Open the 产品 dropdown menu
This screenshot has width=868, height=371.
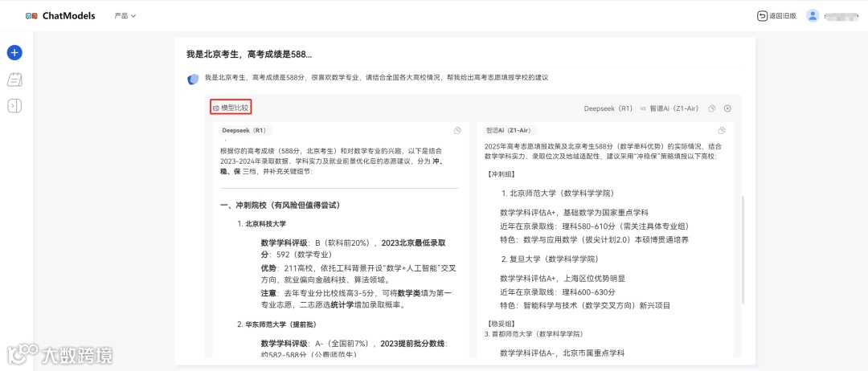pos(125,16)
